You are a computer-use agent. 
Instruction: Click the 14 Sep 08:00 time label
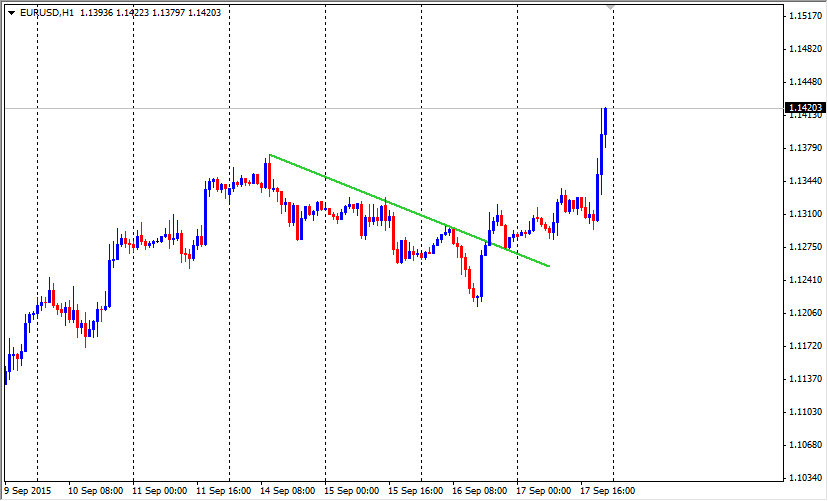(x=287, y=490)
